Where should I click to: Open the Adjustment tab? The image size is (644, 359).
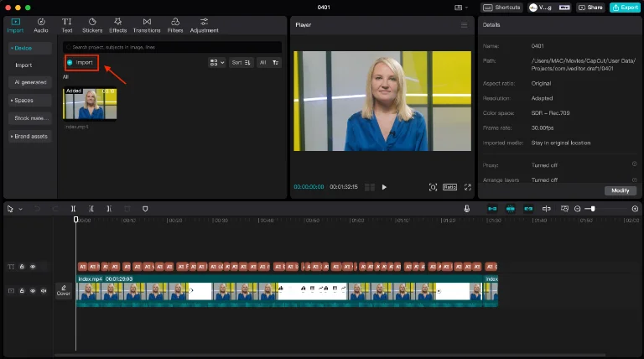tap(204, 25)
